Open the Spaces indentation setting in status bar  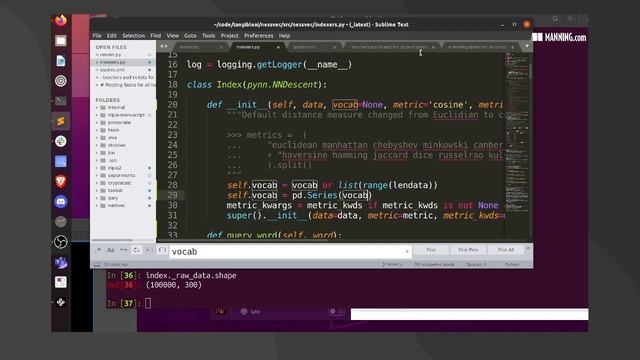(x=476, y=264)
